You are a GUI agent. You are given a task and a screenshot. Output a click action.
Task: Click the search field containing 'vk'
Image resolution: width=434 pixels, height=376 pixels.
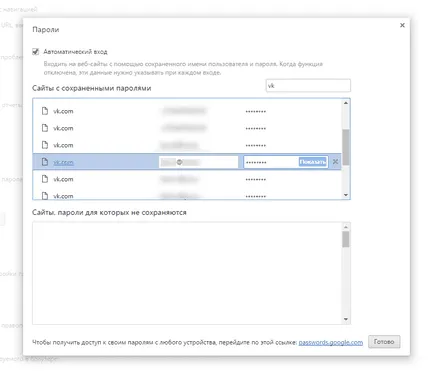pos(308,86)
